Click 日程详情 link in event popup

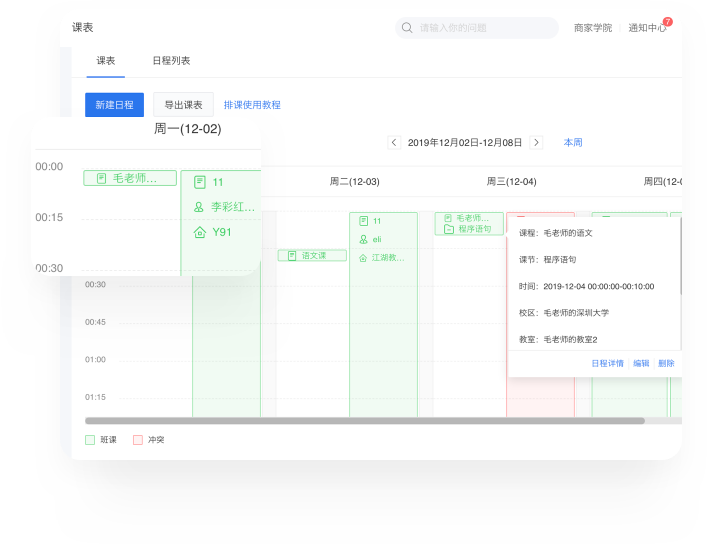[x=608, y=363]
